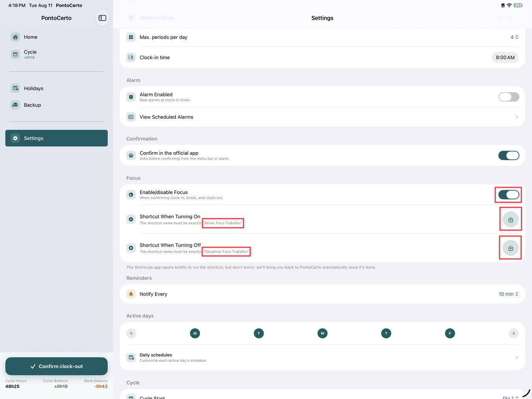The height and width of the screenshot is (399, 532).
Task: Click the Alarm Enabled clock icon
Action: (131, 97)
